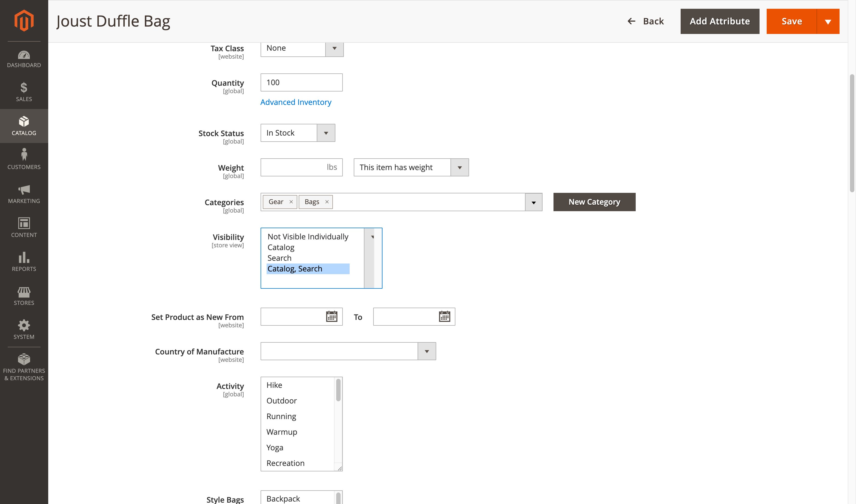Expand the Save options arrow
856x504 pixels.
(828, 21)
